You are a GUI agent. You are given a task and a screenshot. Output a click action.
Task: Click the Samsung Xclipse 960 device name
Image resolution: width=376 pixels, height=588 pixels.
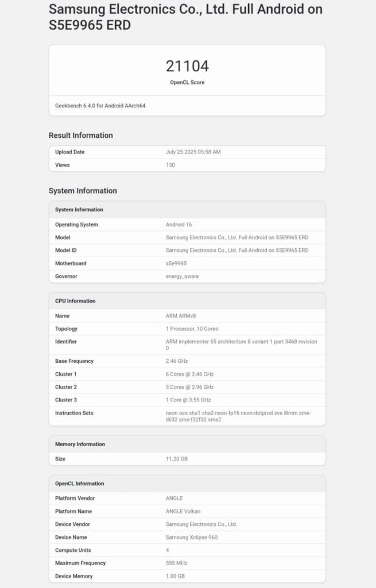pyautogui.click(x=192, y=537)
